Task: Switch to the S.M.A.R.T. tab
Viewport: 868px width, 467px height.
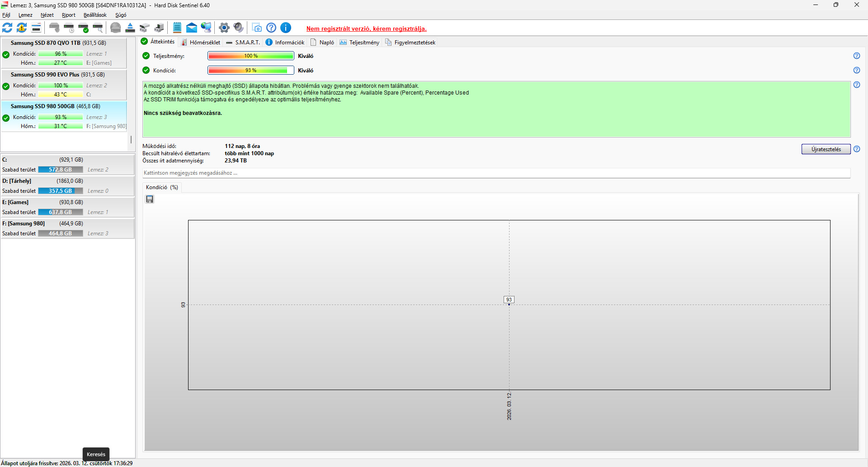Action: 243,43
